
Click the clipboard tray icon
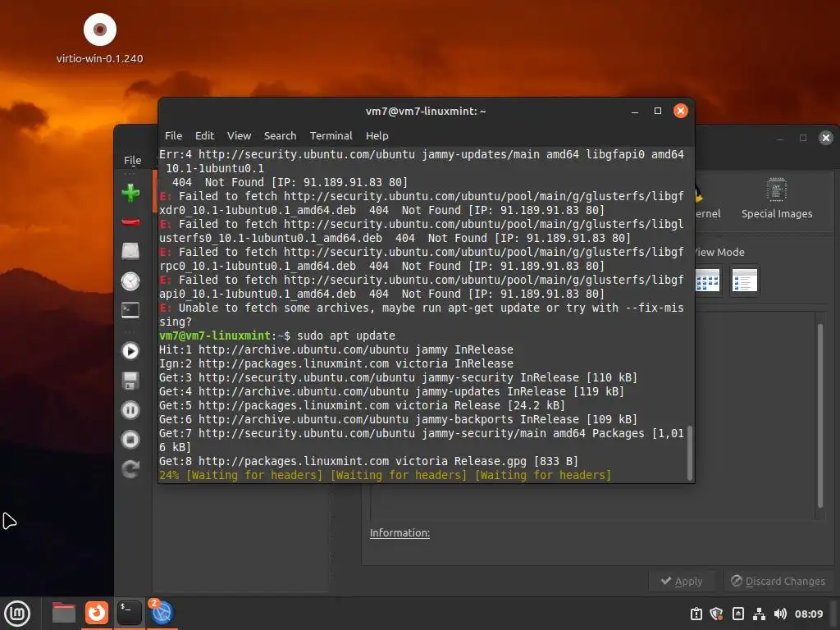coord(696,614)
